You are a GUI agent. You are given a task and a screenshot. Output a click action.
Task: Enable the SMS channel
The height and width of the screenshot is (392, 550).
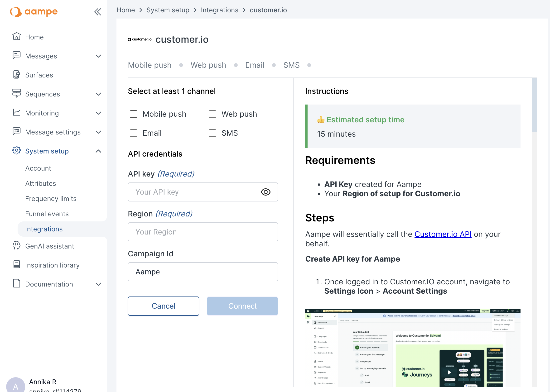tap(212, 133)
